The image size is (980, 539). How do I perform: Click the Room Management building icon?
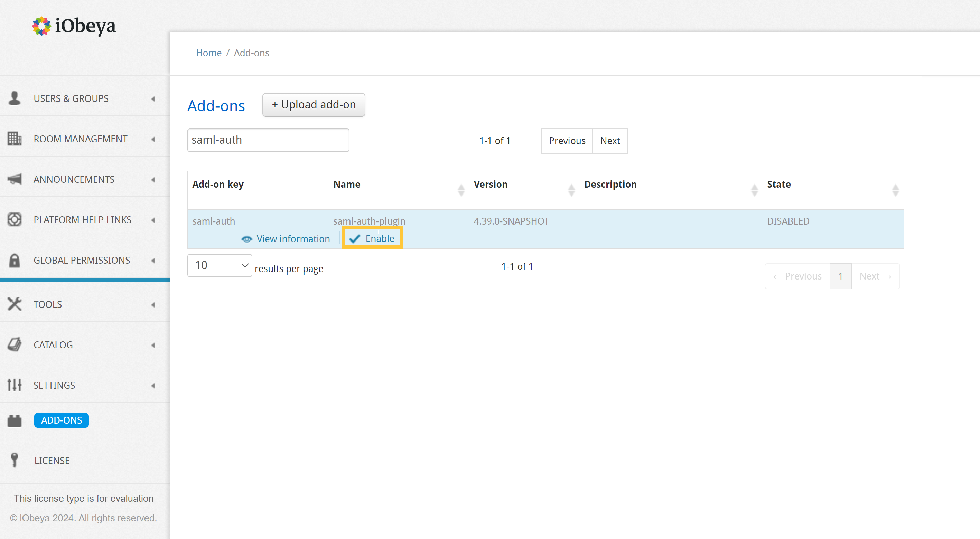click(15, 139)
